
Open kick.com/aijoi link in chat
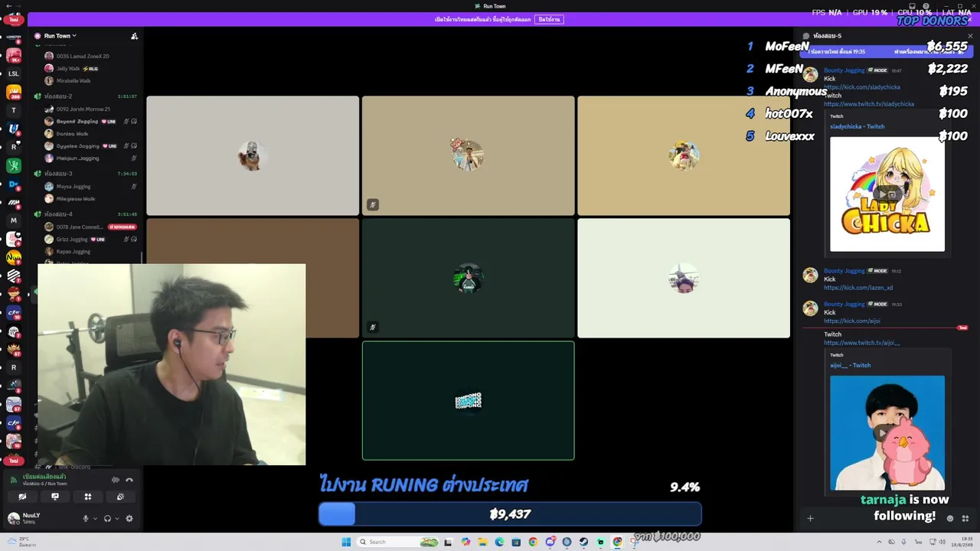(x=852, y=321)
